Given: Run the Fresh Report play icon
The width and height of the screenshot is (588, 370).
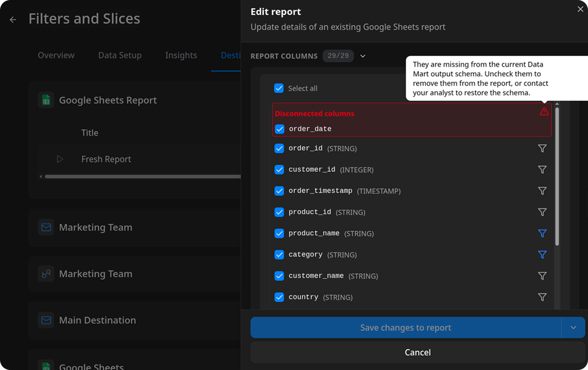Looking at the screenshot, I should 60,159.
